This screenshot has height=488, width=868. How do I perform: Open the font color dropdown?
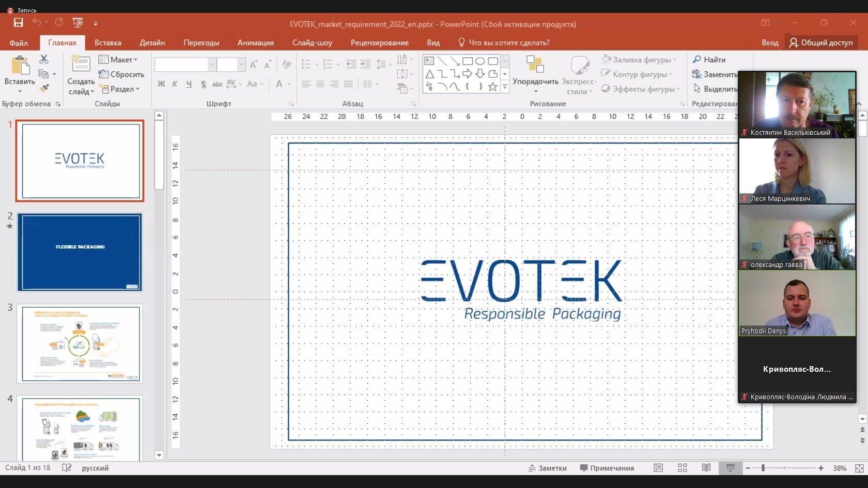point(289,84)
